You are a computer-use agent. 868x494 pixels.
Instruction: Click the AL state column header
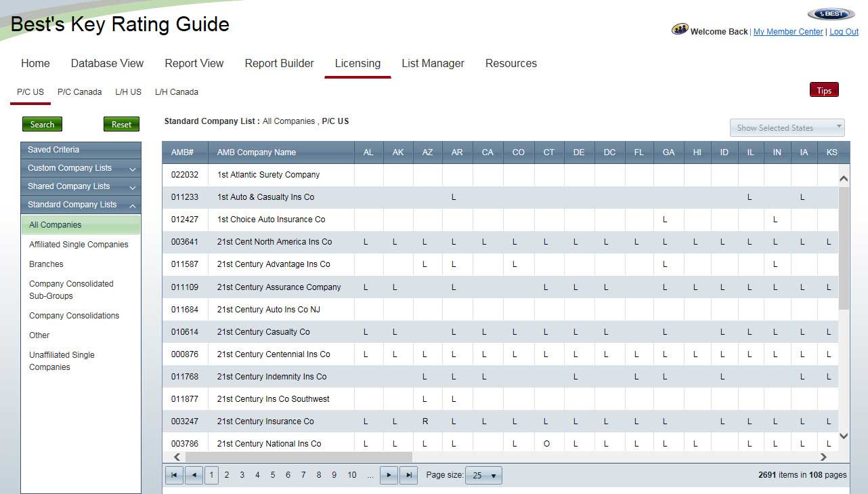[368, 152]
